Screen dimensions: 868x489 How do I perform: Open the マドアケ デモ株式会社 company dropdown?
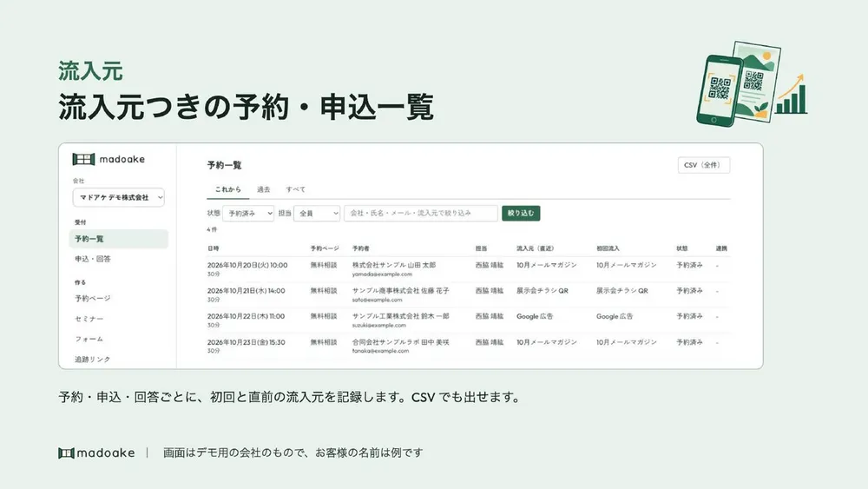point(118,197)
